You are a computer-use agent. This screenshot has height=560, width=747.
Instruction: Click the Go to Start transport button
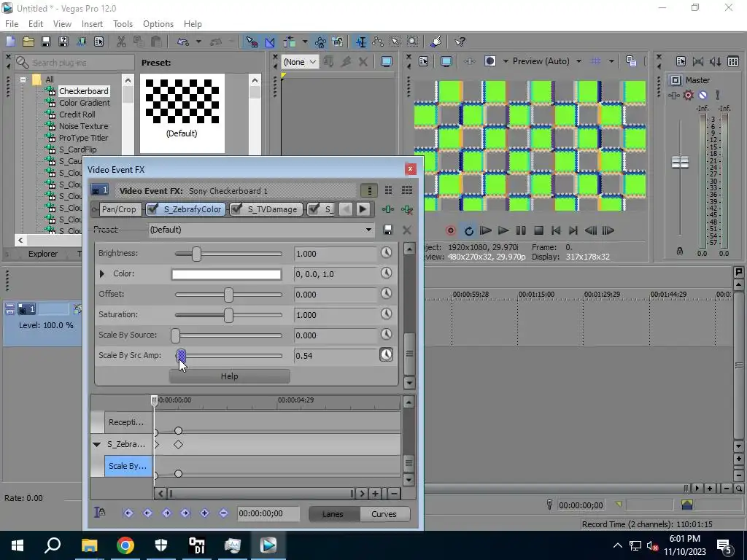555,231
